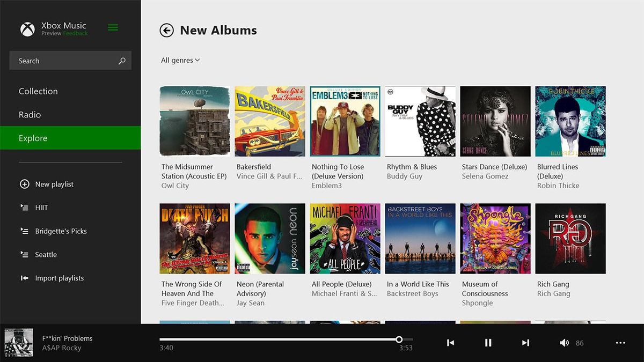
Task: Open the more options ellipsis icon
Action: click(x=620, y=342)
